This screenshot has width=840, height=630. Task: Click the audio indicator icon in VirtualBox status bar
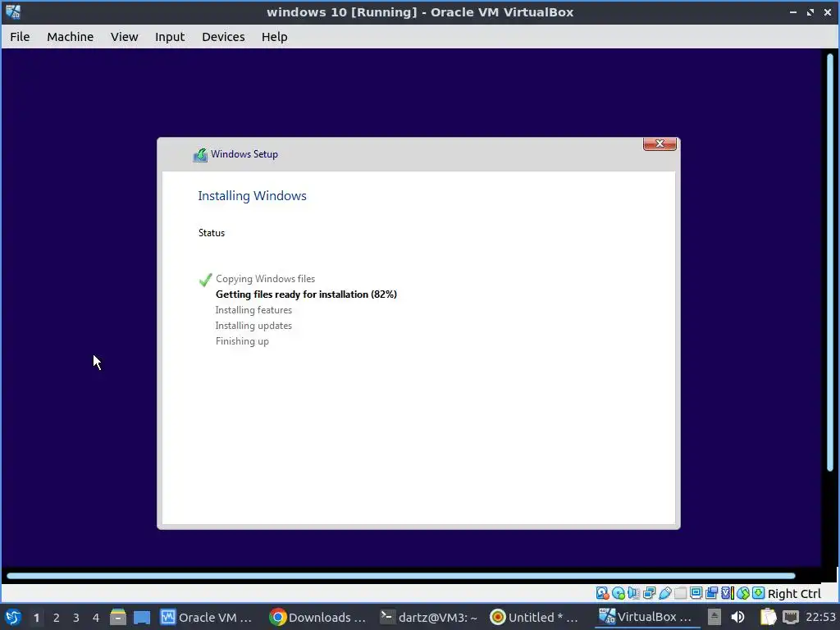[x=634, y=593]
